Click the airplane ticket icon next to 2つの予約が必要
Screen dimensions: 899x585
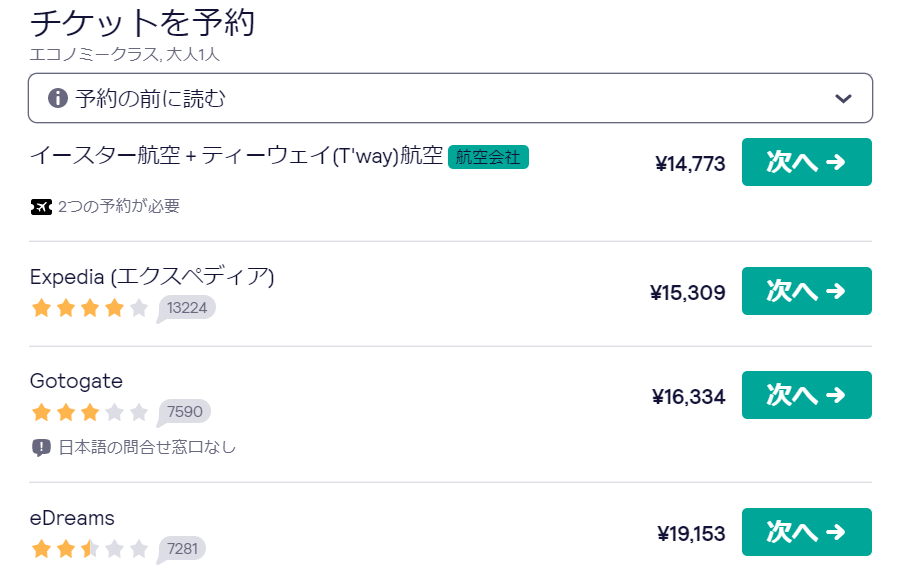click(x=41, y=206)
